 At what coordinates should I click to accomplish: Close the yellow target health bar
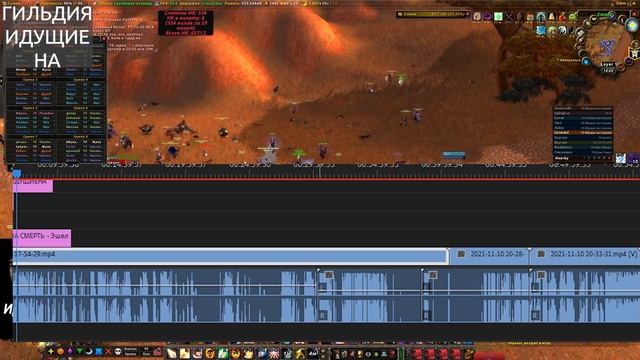click(468, 14)
